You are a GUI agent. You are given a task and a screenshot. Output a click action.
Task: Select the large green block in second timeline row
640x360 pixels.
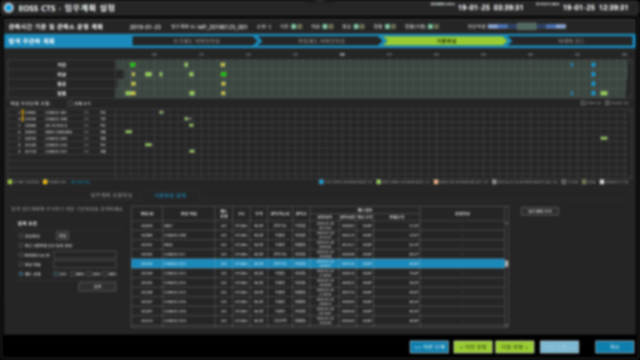point(223,74)
